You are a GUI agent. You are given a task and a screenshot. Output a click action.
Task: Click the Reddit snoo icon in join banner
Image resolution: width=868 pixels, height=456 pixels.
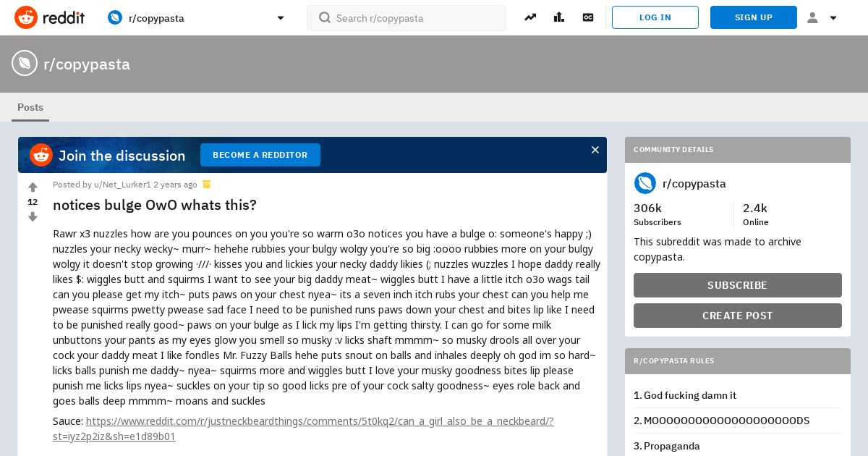click(41, 155)
